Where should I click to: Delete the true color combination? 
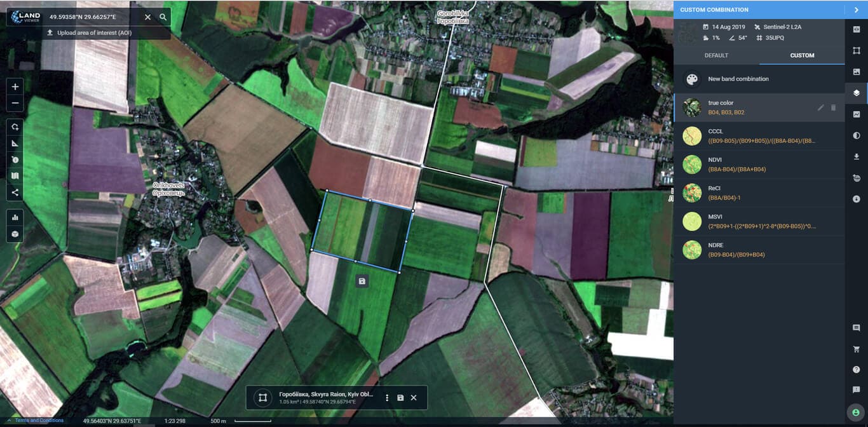tap(834, 108)
